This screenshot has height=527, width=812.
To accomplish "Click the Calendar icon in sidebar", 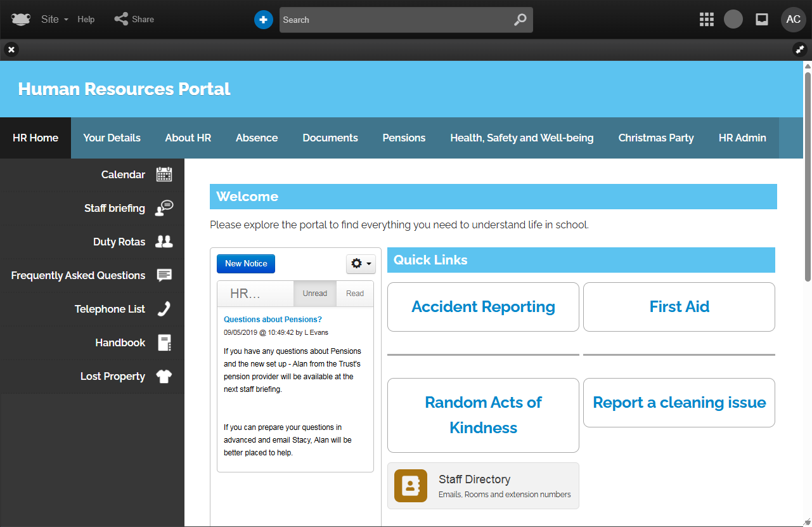I will click(164, 174).
